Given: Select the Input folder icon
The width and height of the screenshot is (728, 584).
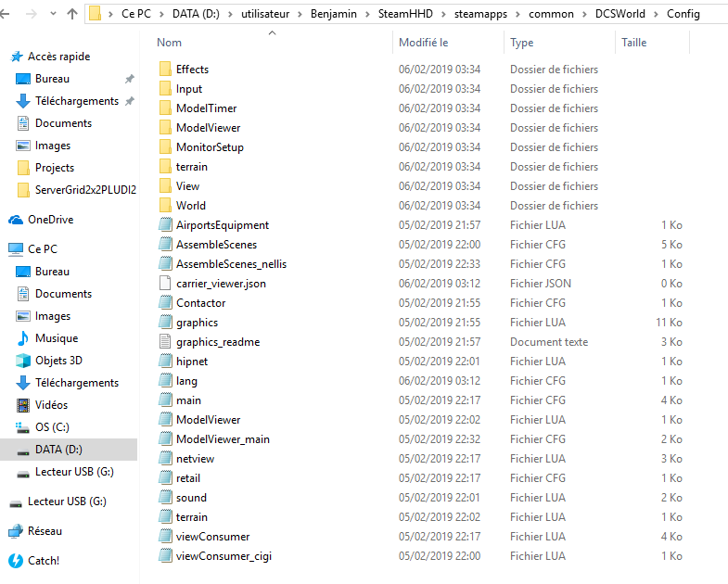Looking at the screenshot, I should 165,89.
